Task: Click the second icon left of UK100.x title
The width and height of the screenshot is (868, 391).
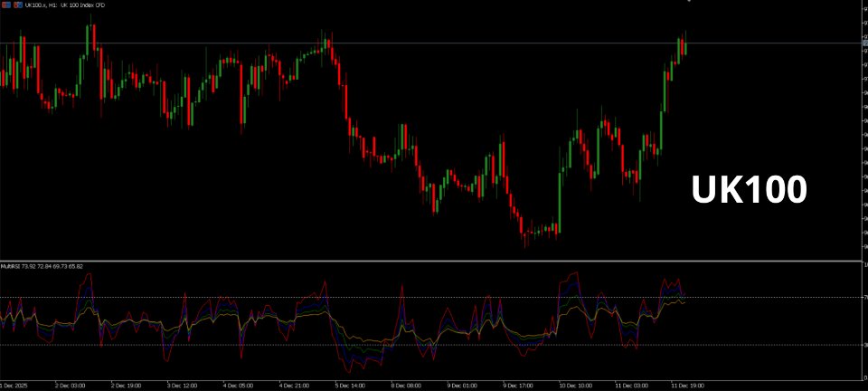Action: click(x=18, y=5)
